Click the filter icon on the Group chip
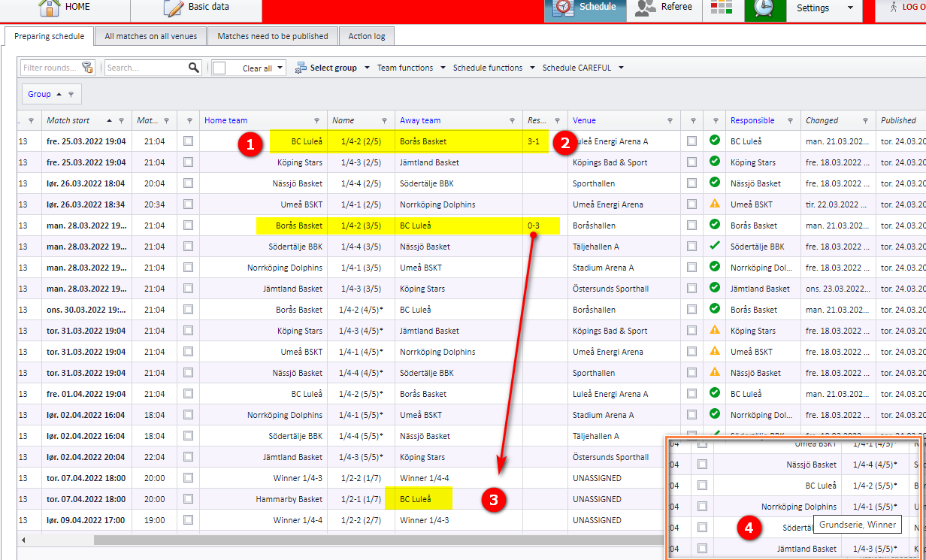Screen dimensions: 926x560 click(x=71, y=95)
